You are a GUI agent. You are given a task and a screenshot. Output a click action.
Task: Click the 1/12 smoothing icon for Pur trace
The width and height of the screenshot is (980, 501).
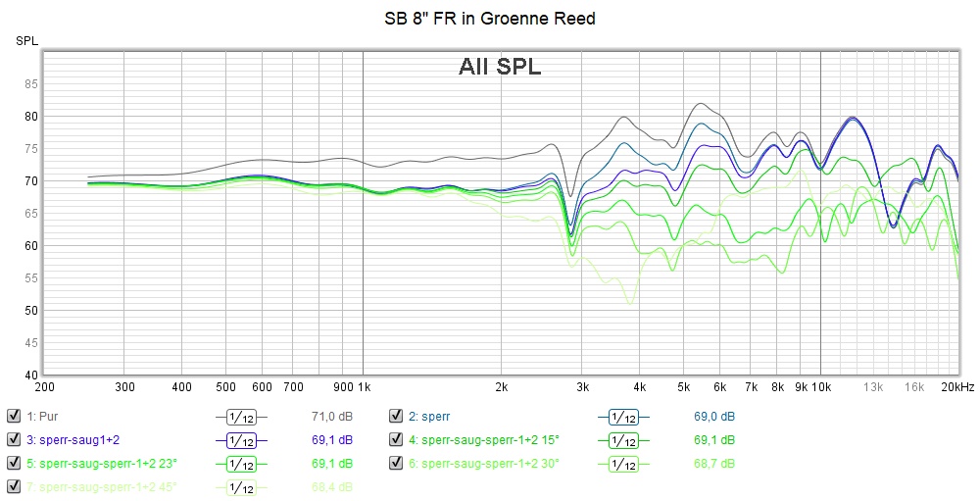(x=241, y=416)
